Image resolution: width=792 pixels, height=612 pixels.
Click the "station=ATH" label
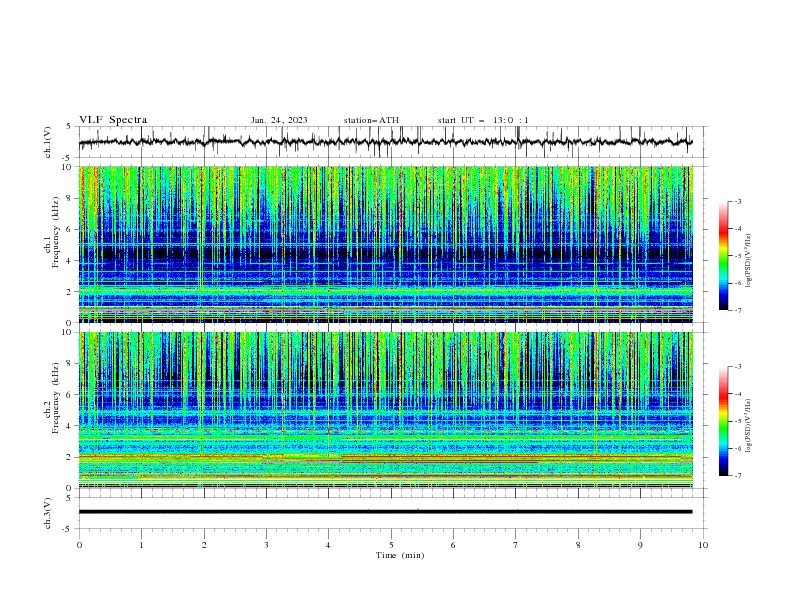pos(371,120)
